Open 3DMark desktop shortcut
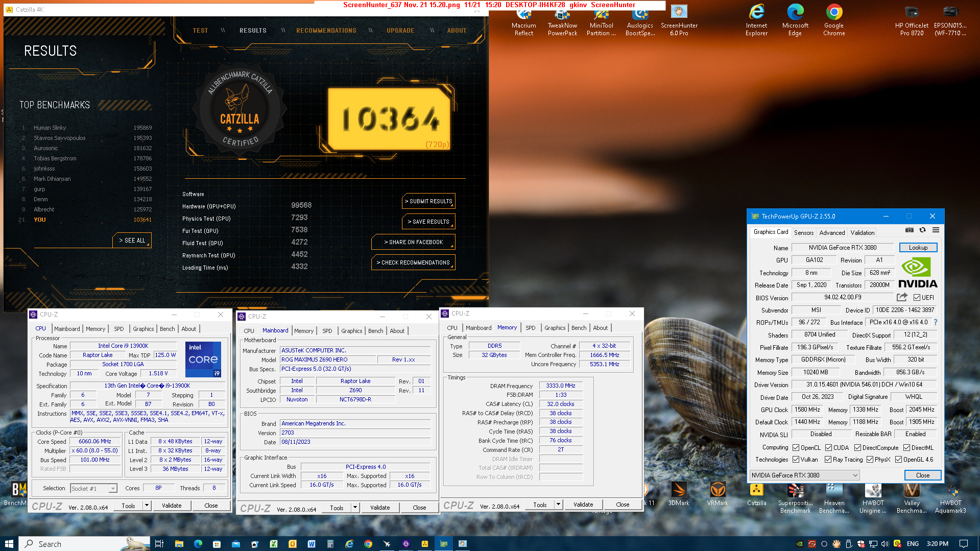 click(x=679, y=494)
